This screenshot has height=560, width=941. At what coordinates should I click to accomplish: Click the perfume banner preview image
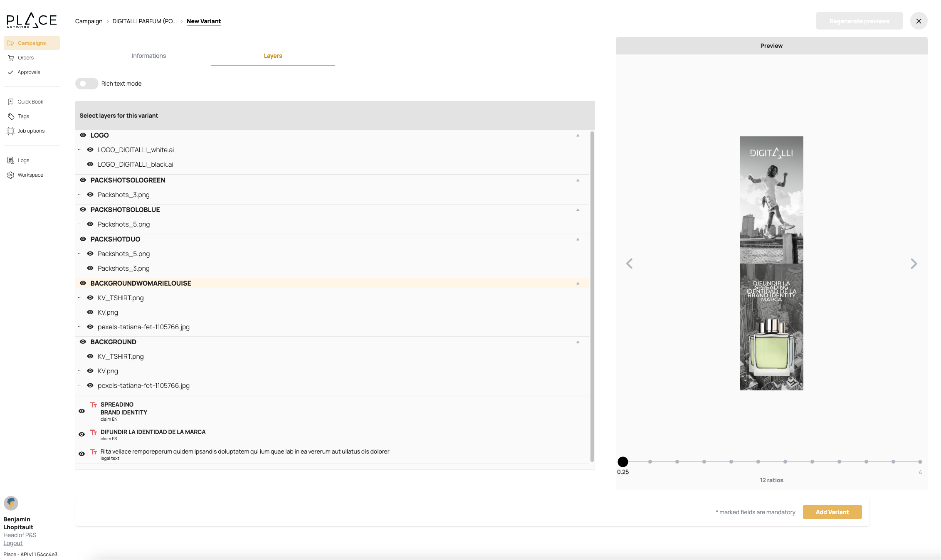click(771, 263)
